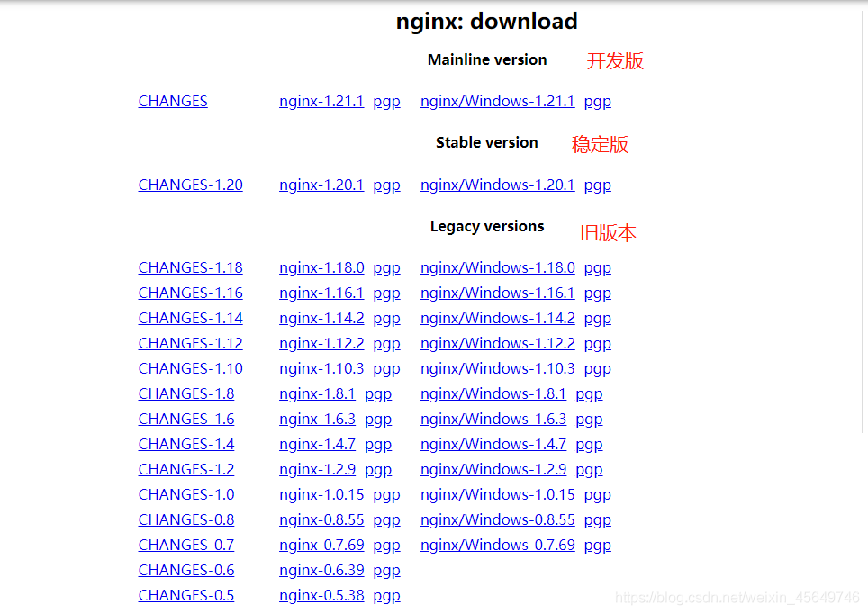The width and height of the screenshot is (868, 614).
Task: Open pgp for nginx/Windows-0.7.69
Action: coord(598,546)
